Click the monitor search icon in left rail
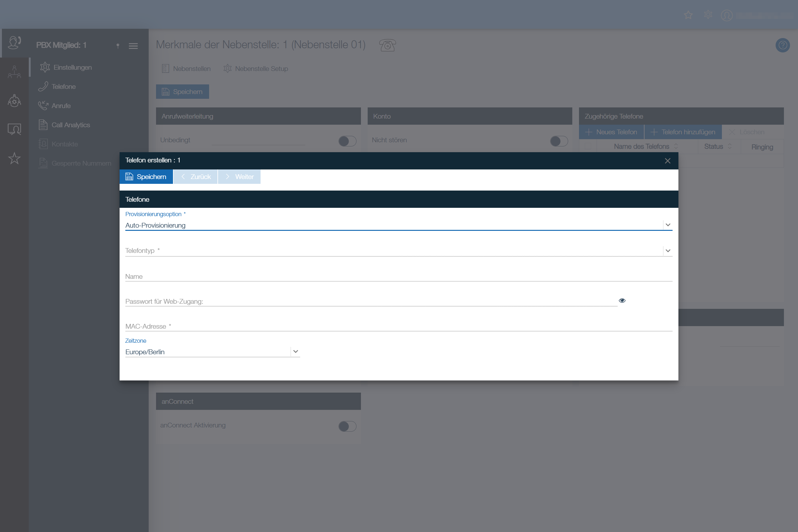This screenshot has width=798, height=532. (x=14, y=129)
